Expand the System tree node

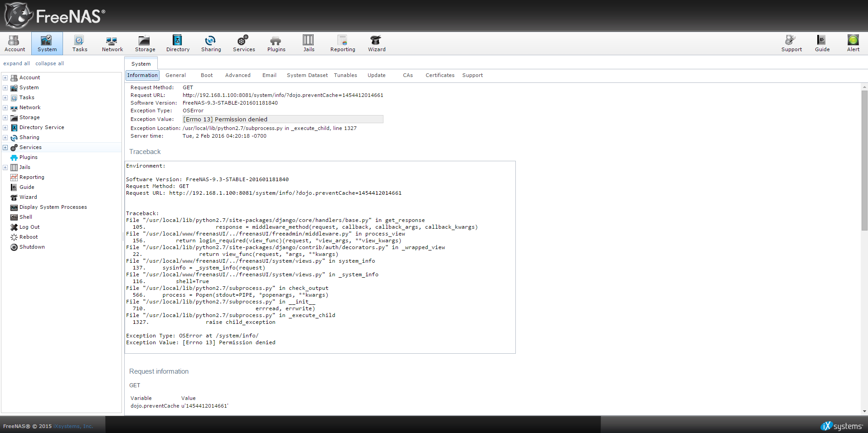(5, 87)
